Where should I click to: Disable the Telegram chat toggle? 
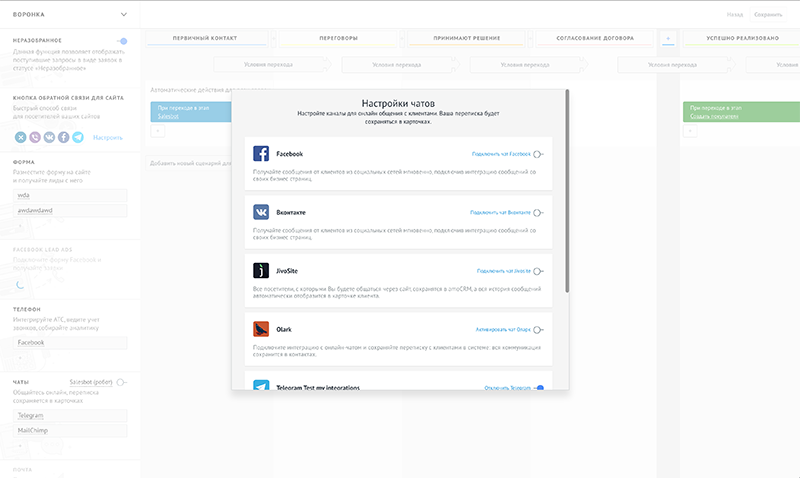pyautogui.click(x=539, y=388)
